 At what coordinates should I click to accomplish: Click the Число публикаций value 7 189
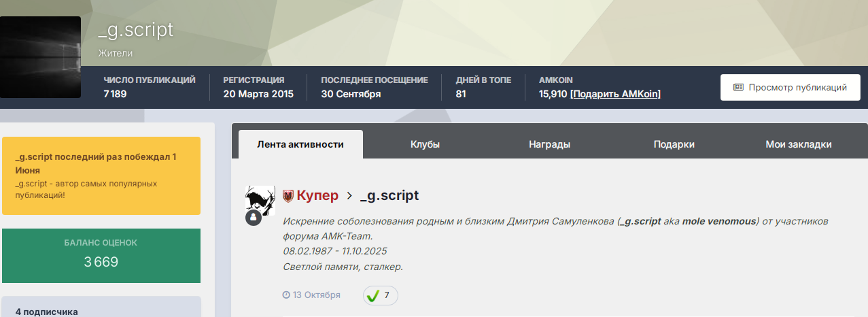(116, 94)
